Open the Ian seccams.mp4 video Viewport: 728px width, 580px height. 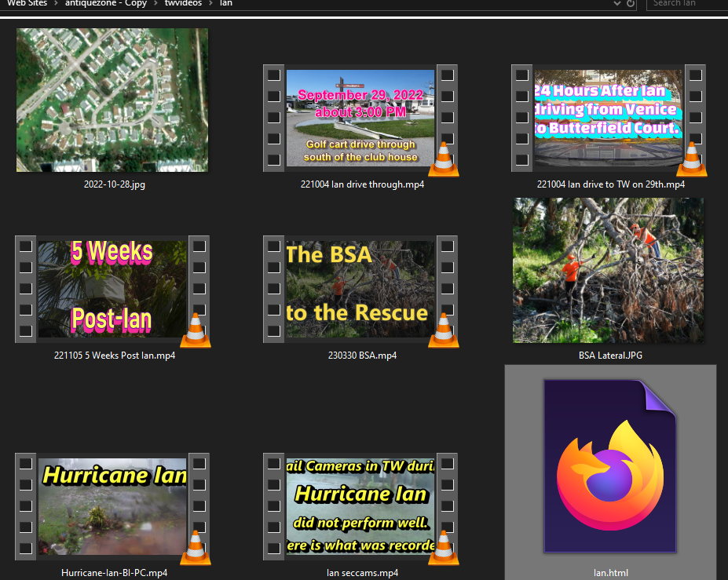tap(360, 506)
